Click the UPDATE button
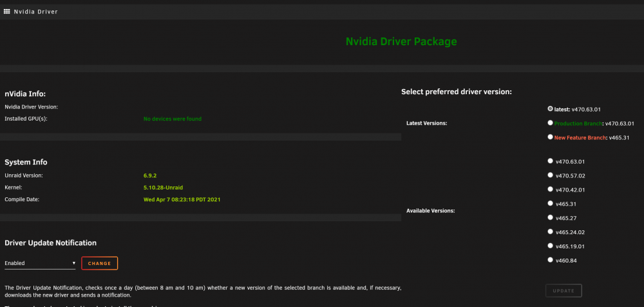Screen dimensions: 644x307 pyautogui.click(x=563, y=290)
